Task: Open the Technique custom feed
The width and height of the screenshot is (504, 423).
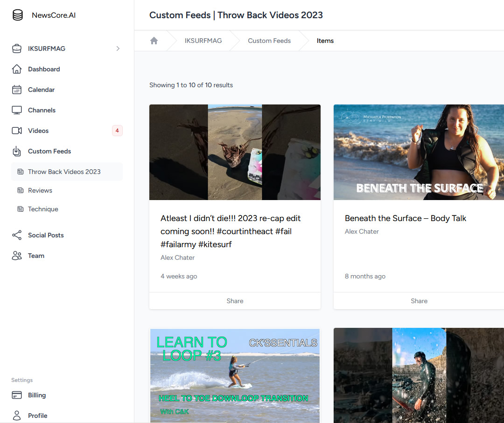Action: [43, 209]
